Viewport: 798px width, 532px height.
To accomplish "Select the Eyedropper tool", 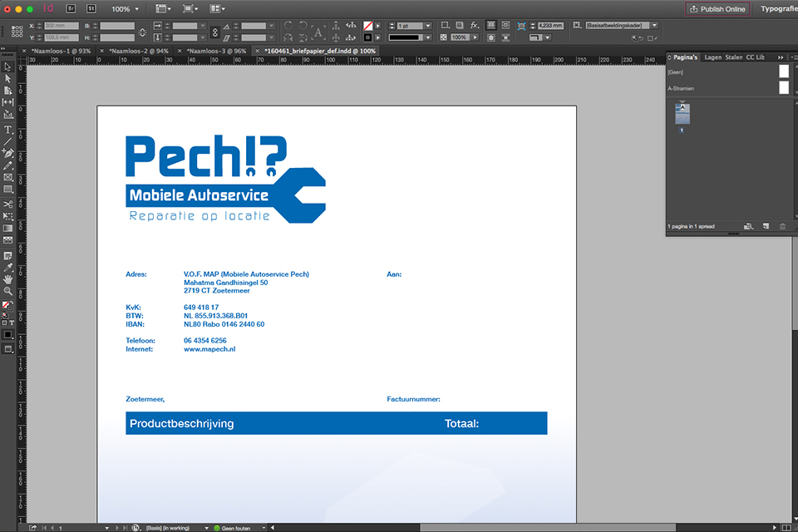I will pos(7,267).
